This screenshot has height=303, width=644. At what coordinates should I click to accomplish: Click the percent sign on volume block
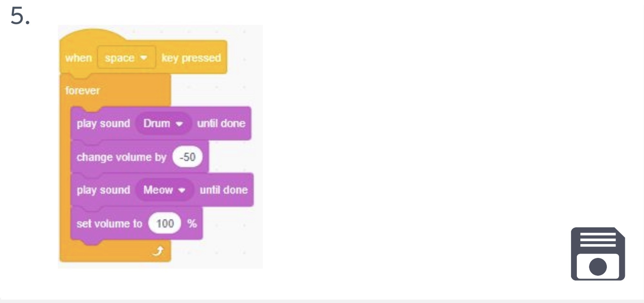click(192, 223)
